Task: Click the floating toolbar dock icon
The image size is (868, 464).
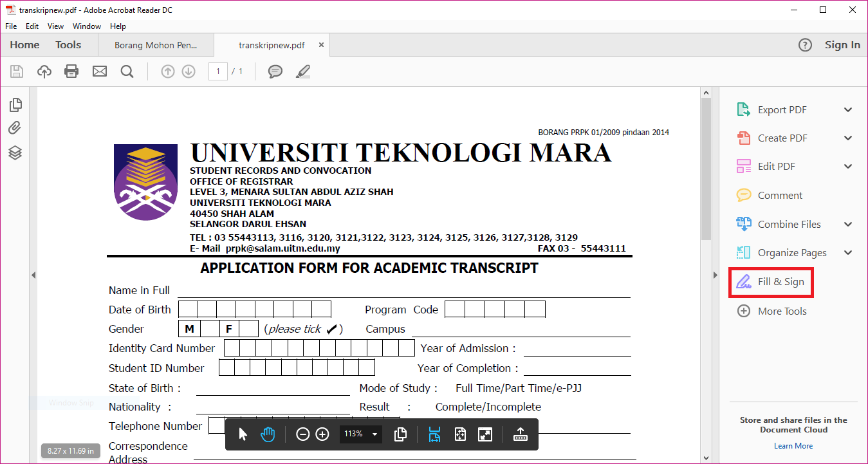Action: tap(520, 434)
